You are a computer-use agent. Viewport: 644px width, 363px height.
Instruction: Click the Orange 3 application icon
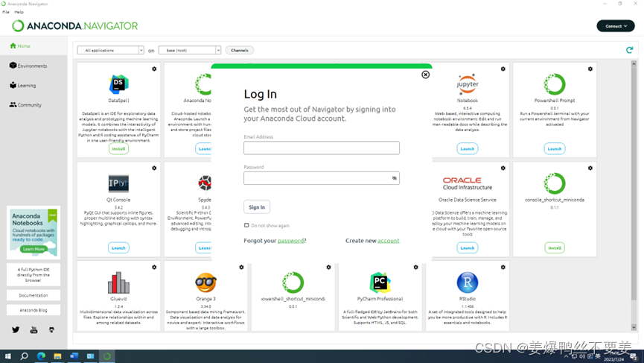pos(205,282)
